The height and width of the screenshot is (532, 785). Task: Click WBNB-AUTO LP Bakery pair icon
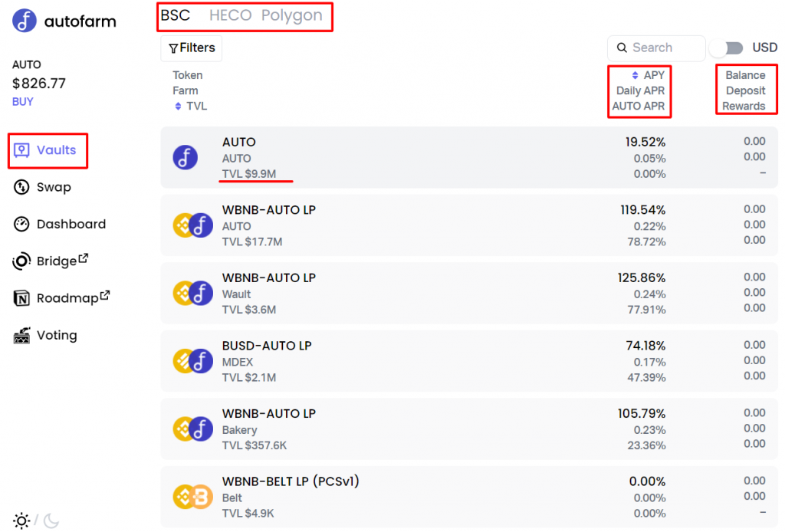click(x=192, y=429)
